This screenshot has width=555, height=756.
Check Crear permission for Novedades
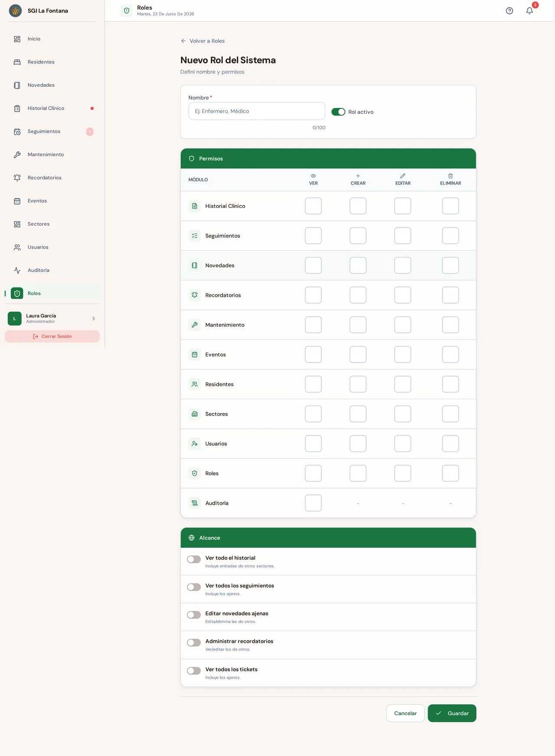coord(358,266)
